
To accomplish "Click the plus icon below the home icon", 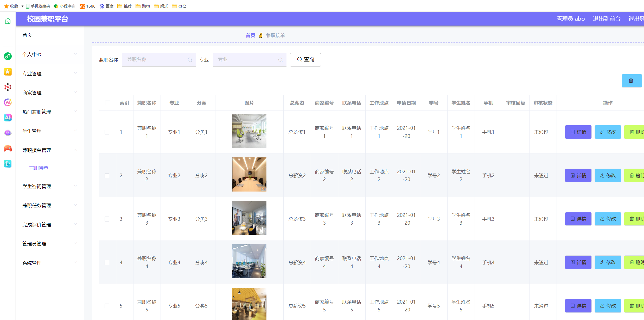I will tap(8, 36).
